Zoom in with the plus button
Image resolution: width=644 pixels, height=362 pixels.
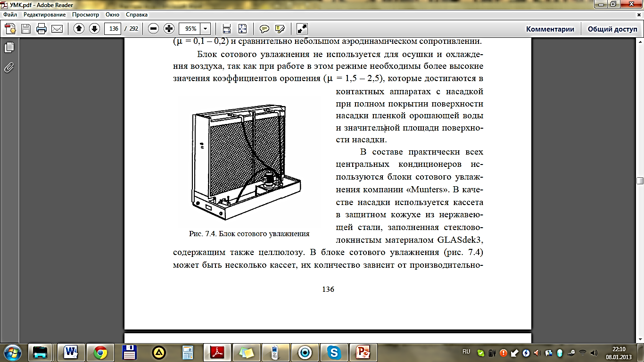[169, 29]
